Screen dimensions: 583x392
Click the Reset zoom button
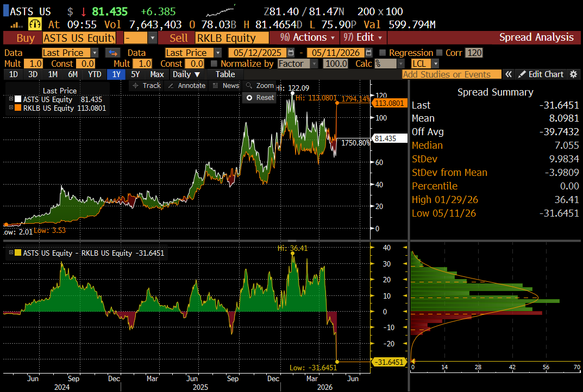(x=260, y=98)
